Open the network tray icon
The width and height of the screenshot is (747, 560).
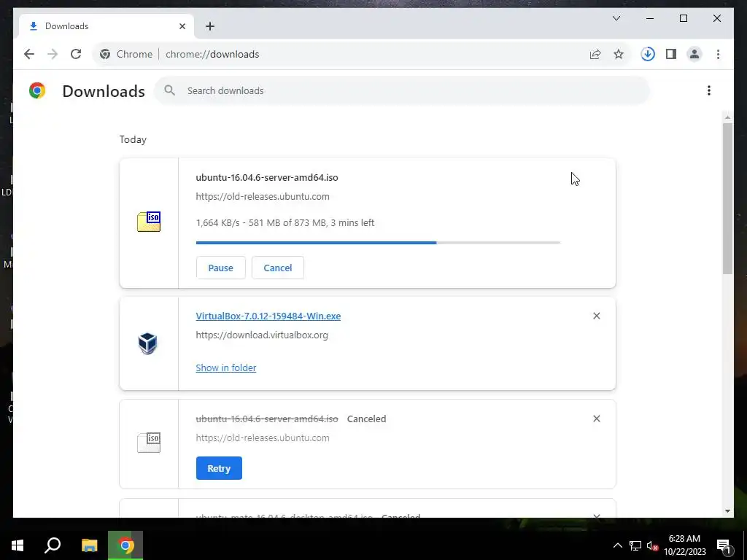pyautogui.click(x=635, y=545)
